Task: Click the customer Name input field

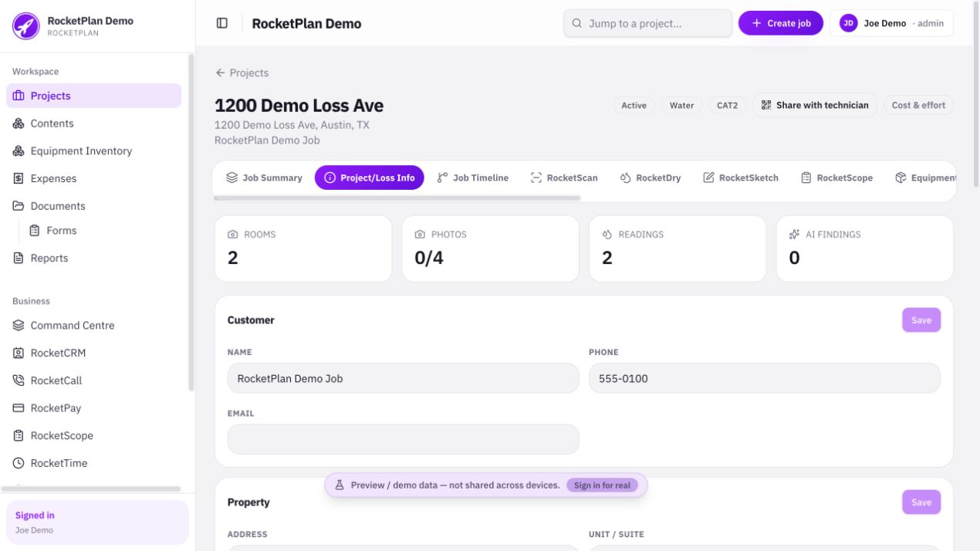Action: click(x=403, y=378)
